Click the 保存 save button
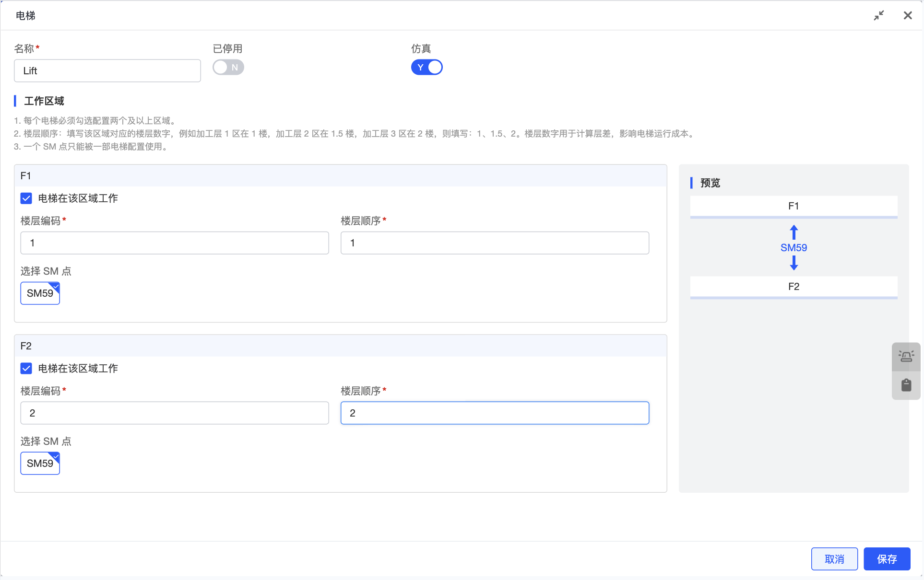Viewport: 924px width, 580px height. pos(887,559)
